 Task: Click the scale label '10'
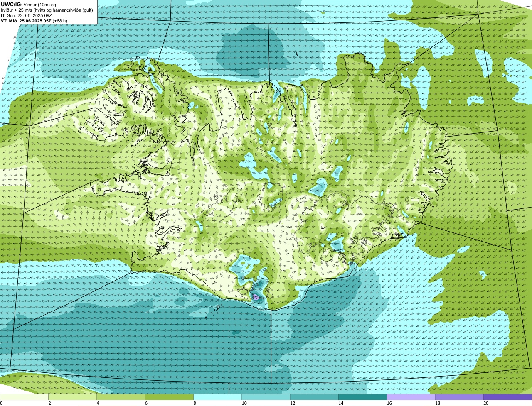pyautogui.click(x=244, y=403)
